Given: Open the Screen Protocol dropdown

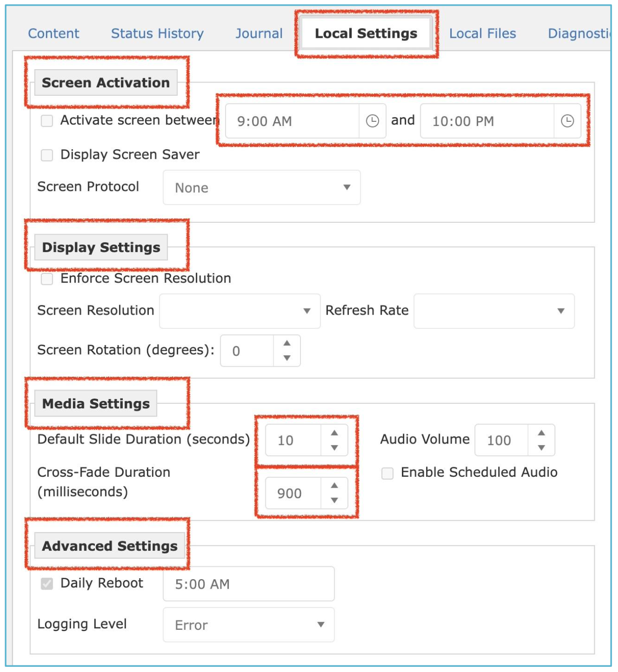Looking at the screenshot, I should pos(262,188).
